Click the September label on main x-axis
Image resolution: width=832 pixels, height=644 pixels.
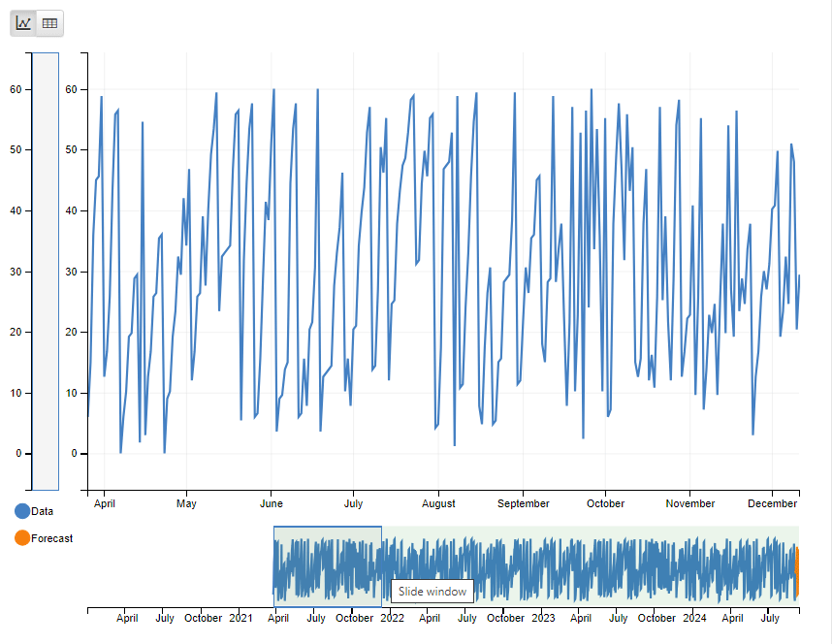point(523,504)
